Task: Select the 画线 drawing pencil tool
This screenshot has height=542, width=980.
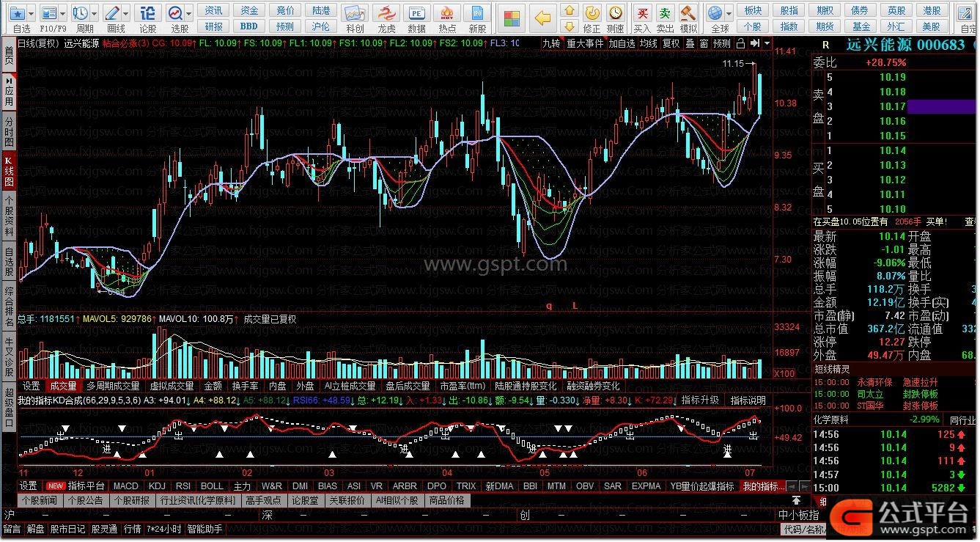Action: pos(113,12)
